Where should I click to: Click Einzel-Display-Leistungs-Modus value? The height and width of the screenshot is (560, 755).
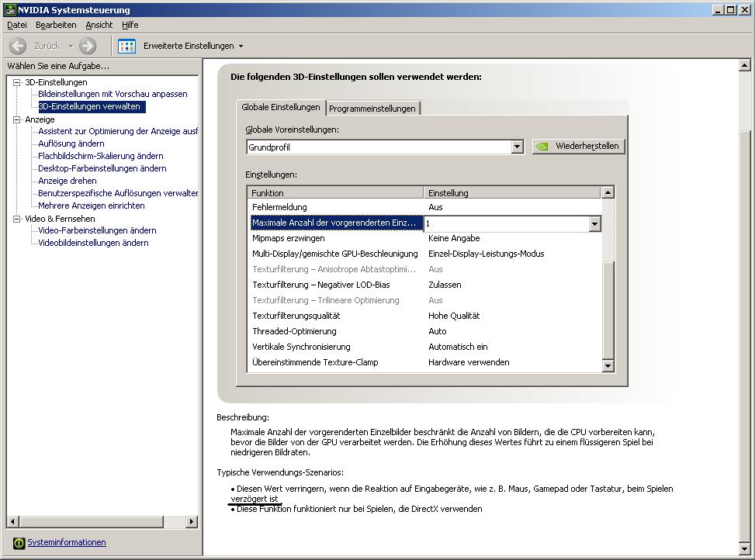pos(487,254)
